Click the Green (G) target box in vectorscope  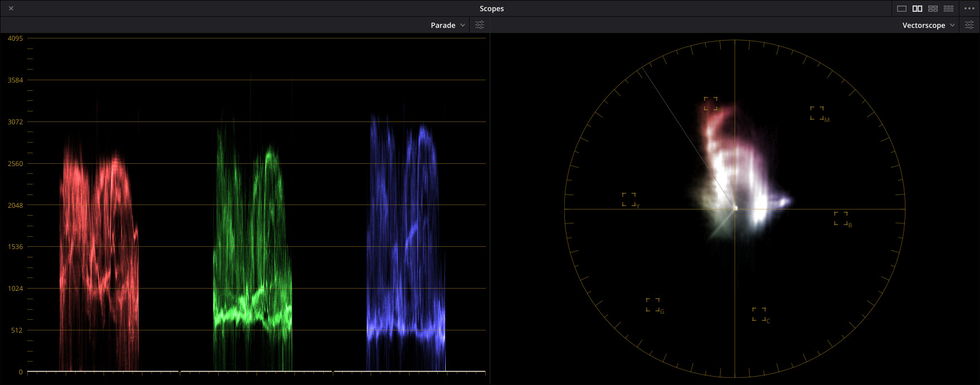coord(653,305)
